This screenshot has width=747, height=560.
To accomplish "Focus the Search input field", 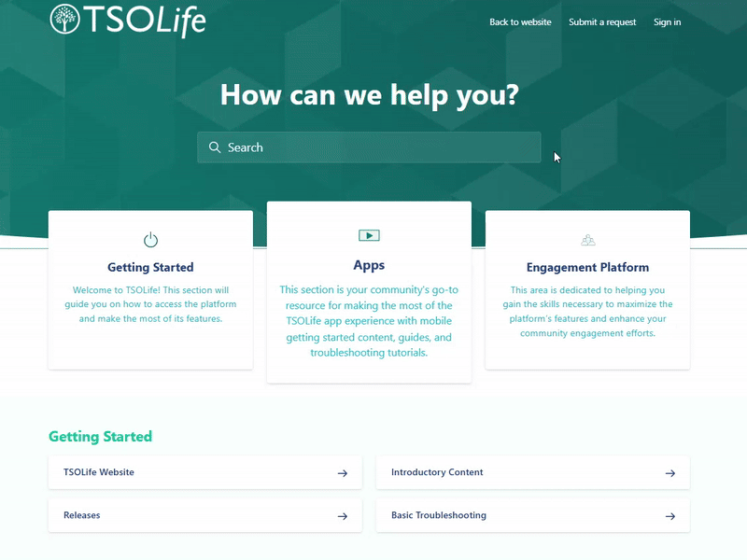I will tap(369, 147).
